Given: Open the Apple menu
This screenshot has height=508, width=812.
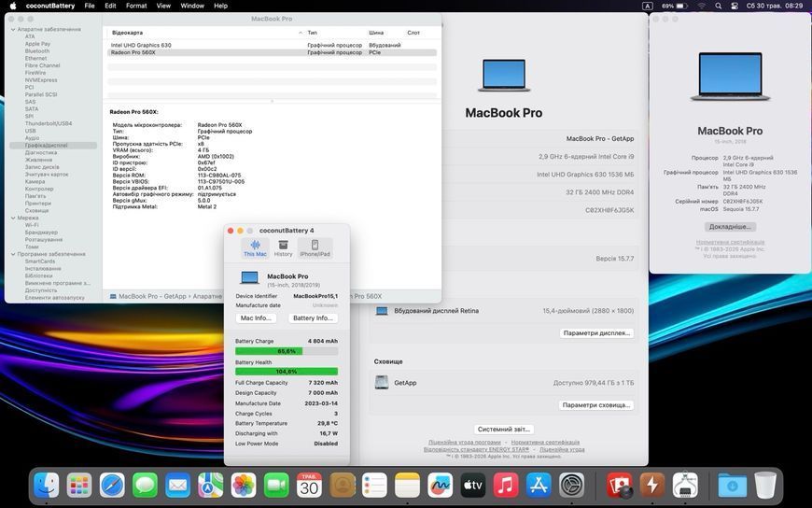Looking at the screenshot, I should [x=13, y=6].
